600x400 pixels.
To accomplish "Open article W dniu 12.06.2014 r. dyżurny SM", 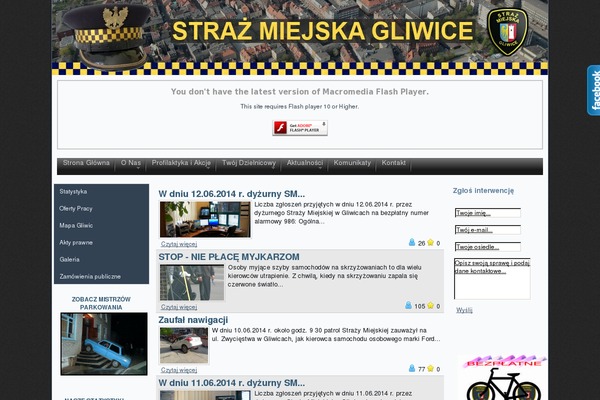I will point(232,194).
